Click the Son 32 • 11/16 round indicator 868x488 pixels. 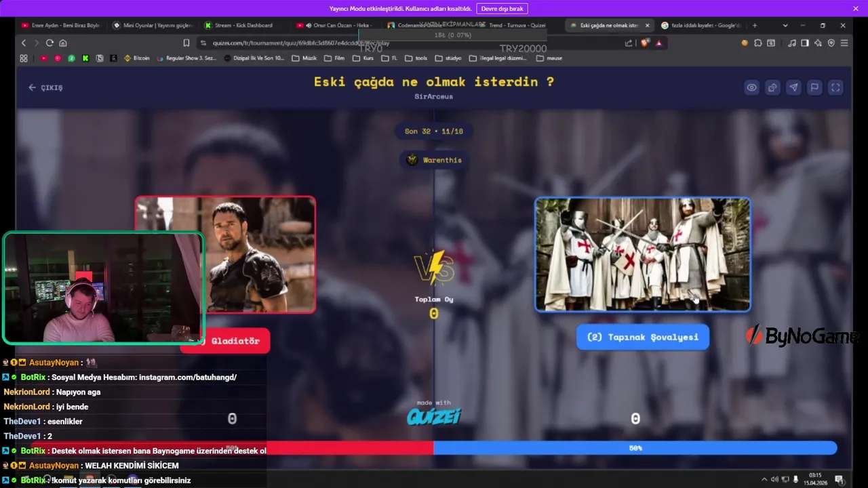point(434,131)
